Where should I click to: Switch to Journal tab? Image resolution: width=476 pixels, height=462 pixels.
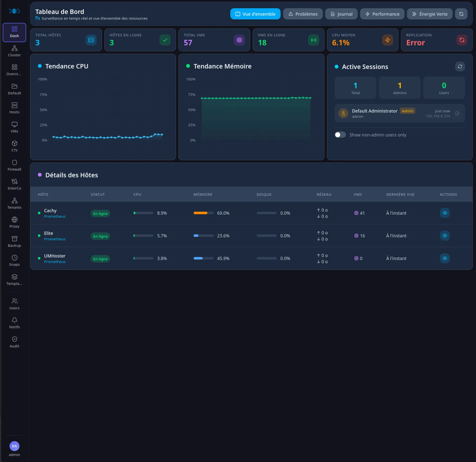click(341, 14)
